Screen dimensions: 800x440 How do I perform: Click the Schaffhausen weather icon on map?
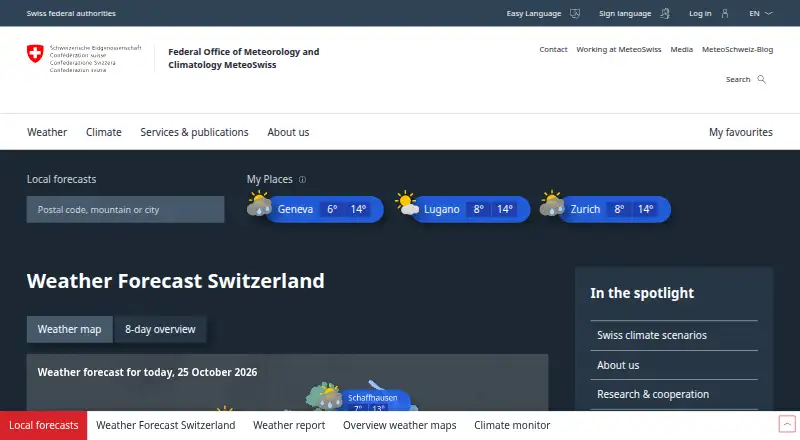coord(324,397)
